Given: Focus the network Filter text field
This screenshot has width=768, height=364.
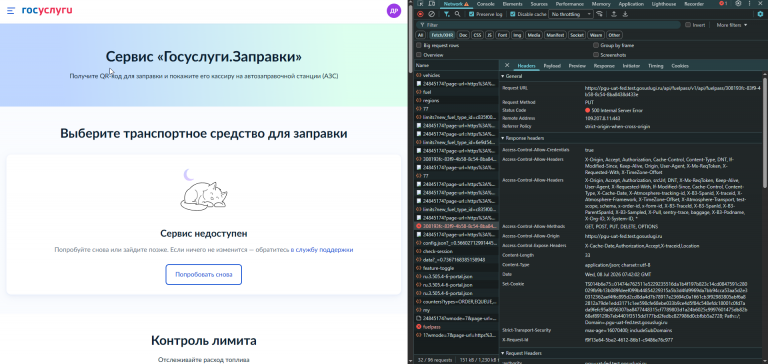Looking at the screenshot, I should [549, 24].
